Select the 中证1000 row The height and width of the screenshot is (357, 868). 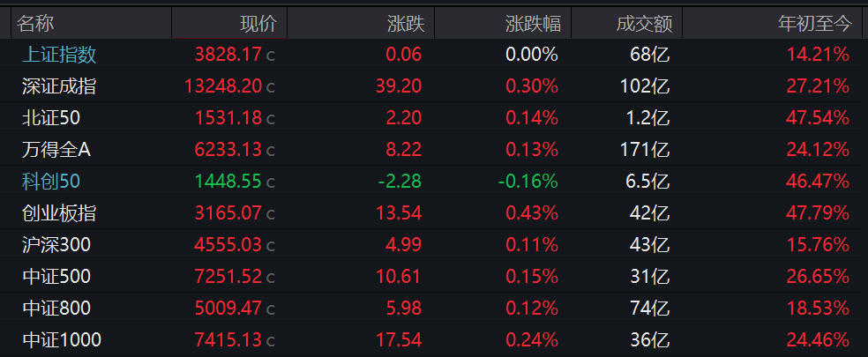pos(434,339)
